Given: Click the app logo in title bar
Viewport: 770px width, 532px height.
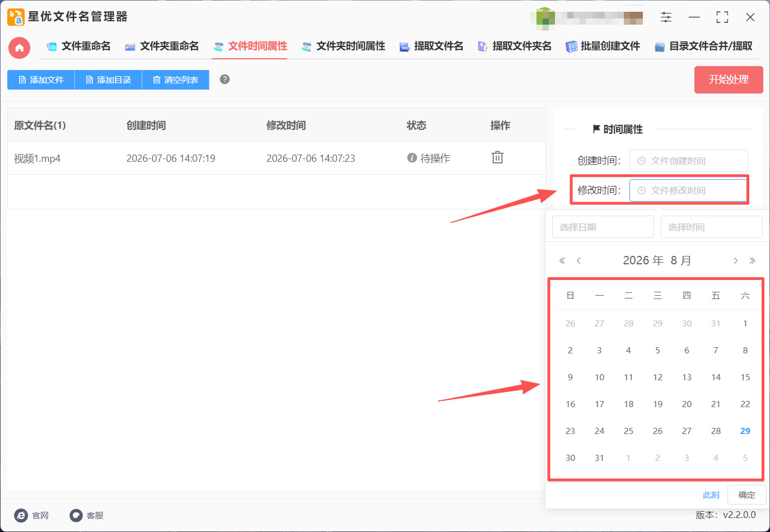Looking at the screenshot, I should click(x=16, y=17).
